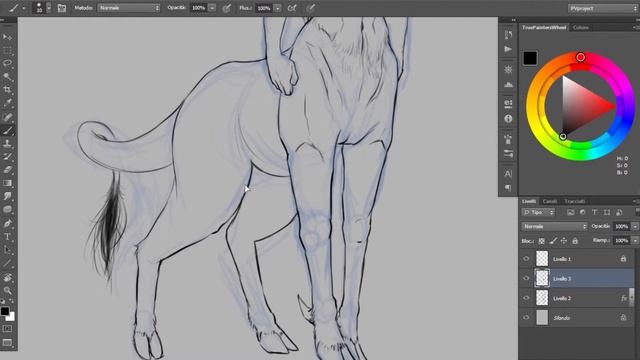Open the History panel icon

click(x=508, y=35)
